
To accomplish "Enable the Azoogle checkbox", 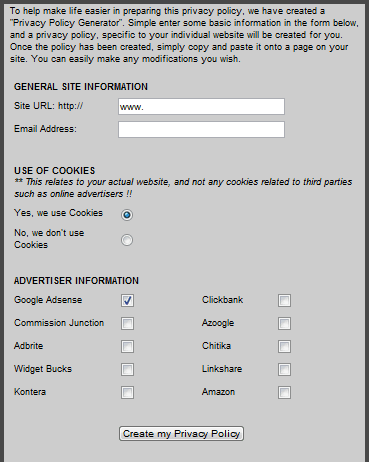I will coord(284,323).
